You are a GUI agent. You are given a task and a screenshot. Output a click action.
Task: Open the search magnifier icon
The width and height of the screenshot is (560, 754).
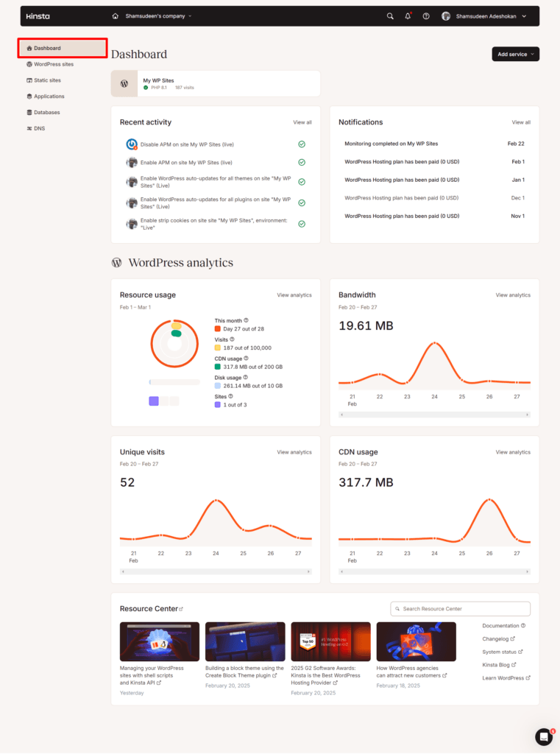pyautogui.click(x=390, y=16)
